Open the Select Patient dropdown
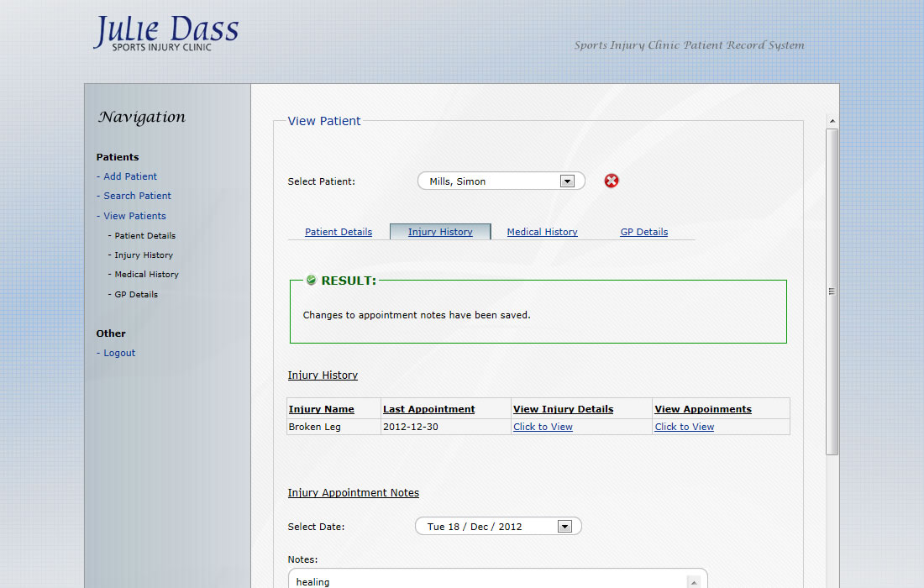 (501, 181)
